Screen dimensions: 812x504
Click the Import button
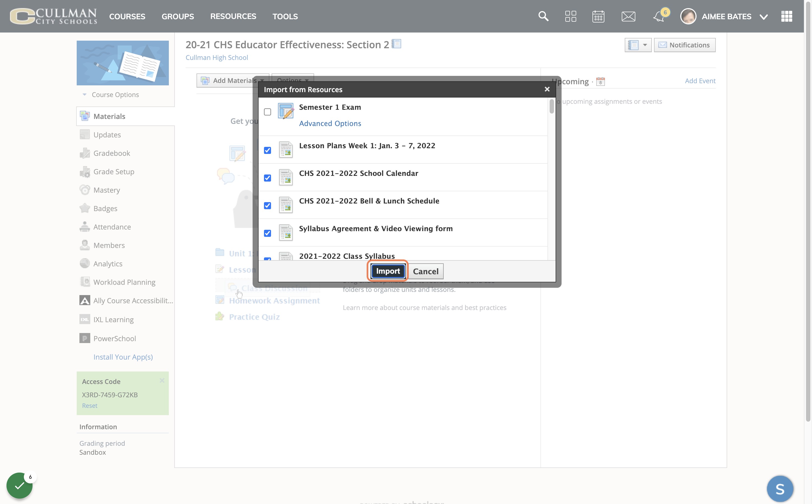(388, 271)
